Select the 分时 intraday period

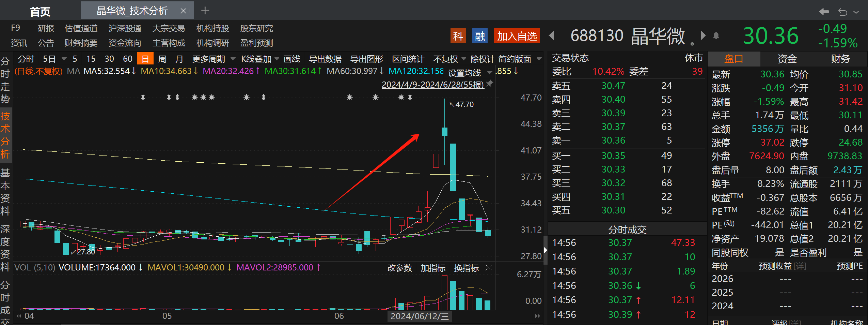point(26,59)
